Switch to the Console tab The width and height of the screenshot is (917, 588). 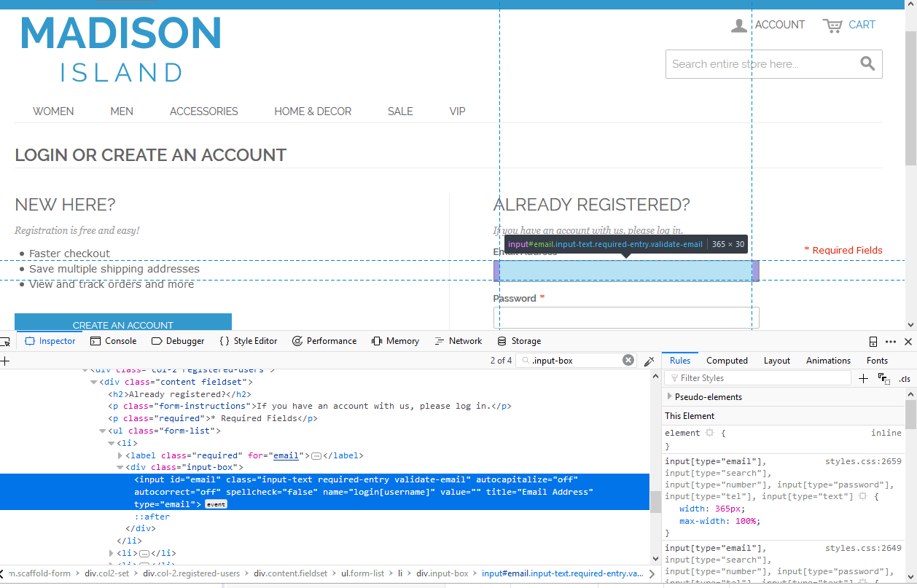tap(114, 341)
